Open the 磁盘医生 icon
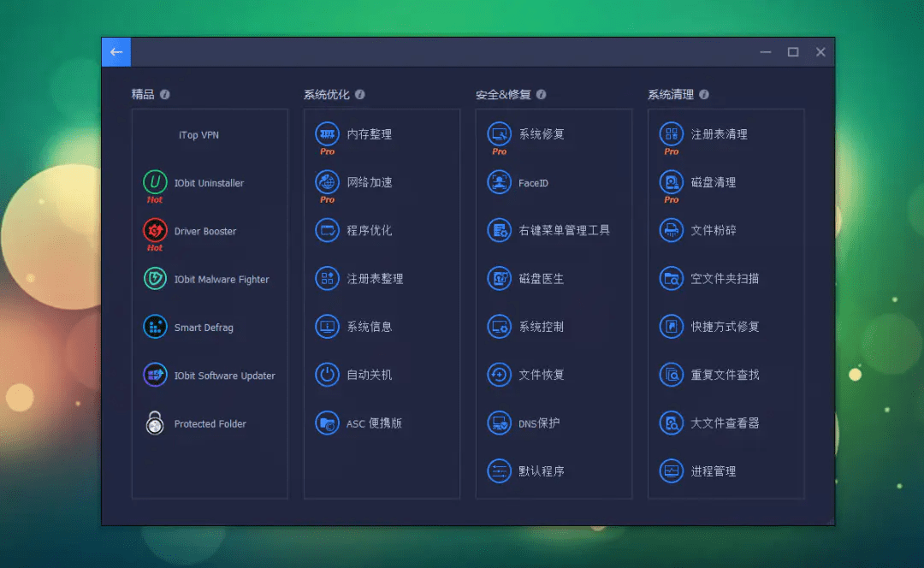Screen dimensions: 924x568 (x=499, y=278)
